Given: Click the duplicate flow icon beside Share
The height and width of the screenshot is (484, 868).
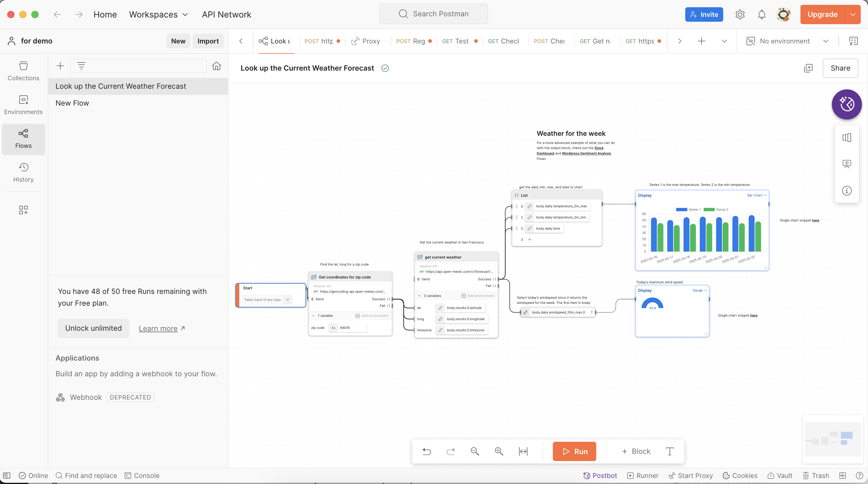Looking at the screenshot, I should 808,68.
